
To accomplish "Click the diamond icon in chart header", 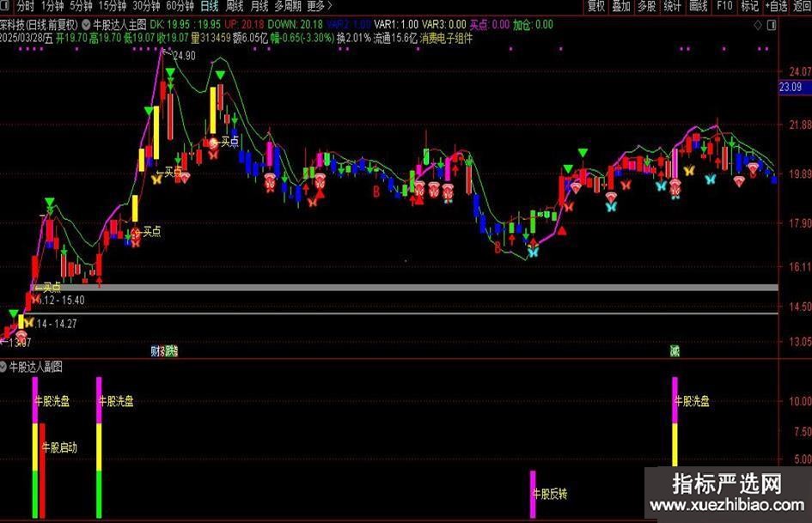I will [758, 25].
